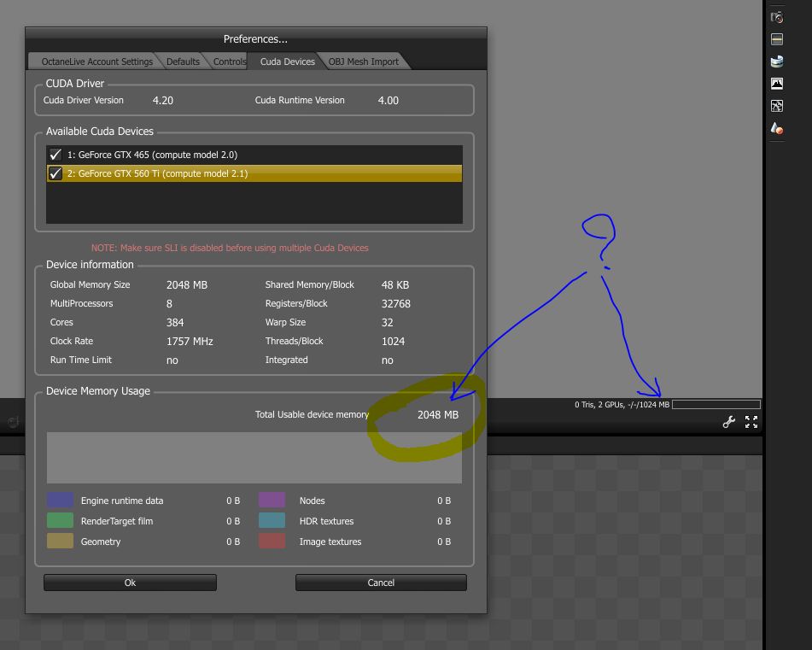Click the Total Usable device memory 2048 MB

point(437,415)
